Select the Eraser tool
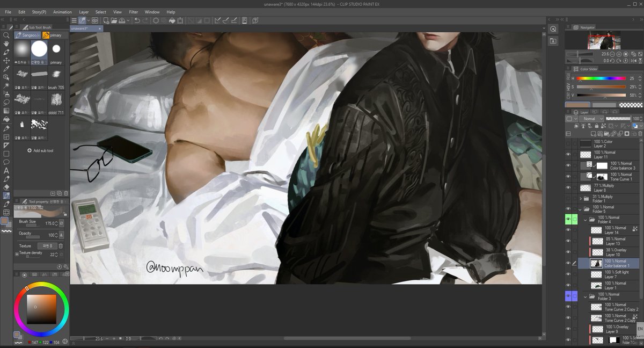This screenshot has width=644, height=348. click(x=6, y=187)
